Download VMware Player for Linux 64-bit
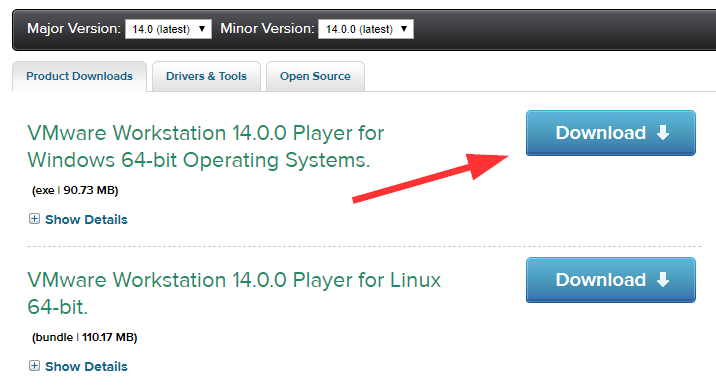 click(611, 280)
